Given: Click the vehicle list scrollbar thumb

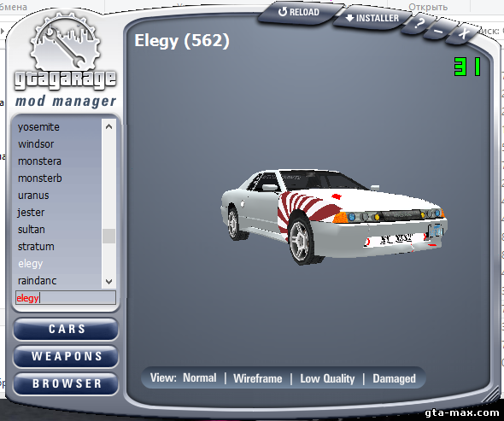Looking at the screenshot, I should click(109, 237).
